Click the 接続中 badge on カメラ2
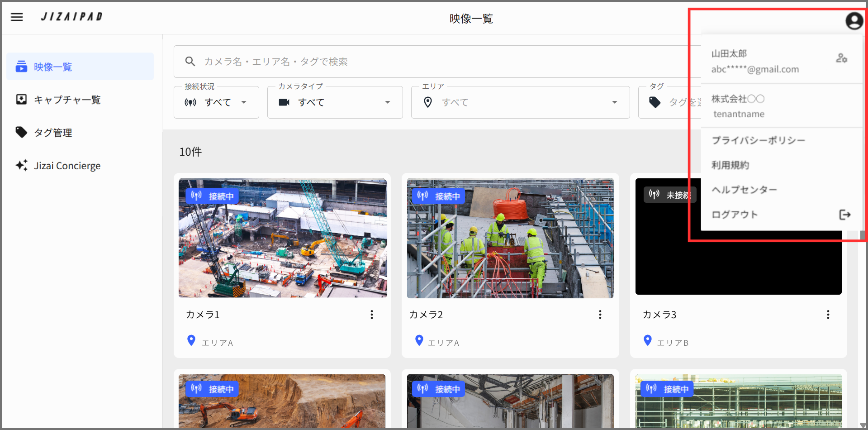The width and height of the screenshot is (868, 430). coord(439,196)
